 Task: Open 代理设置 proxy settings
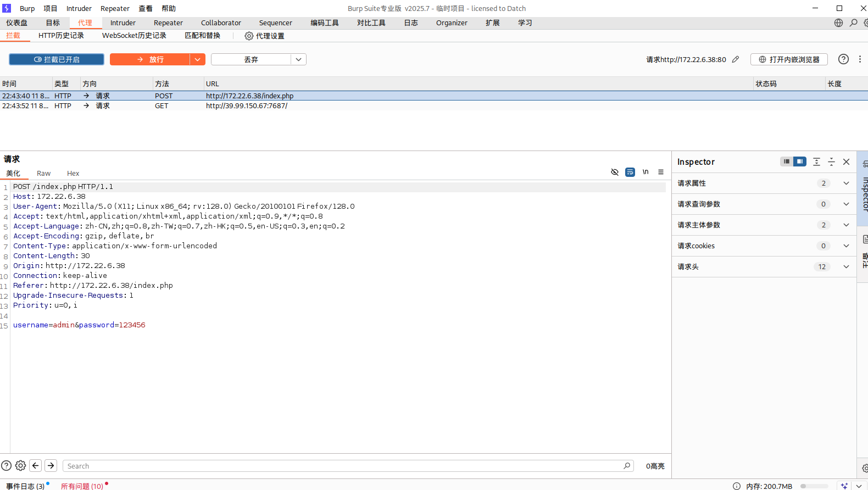(264, 36)
